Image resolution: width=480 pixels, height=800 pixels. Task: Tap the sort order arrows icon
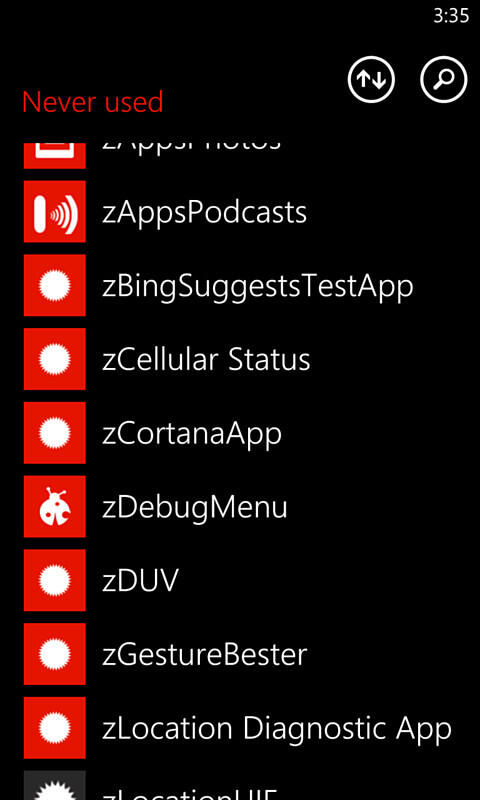click(371, 79)
